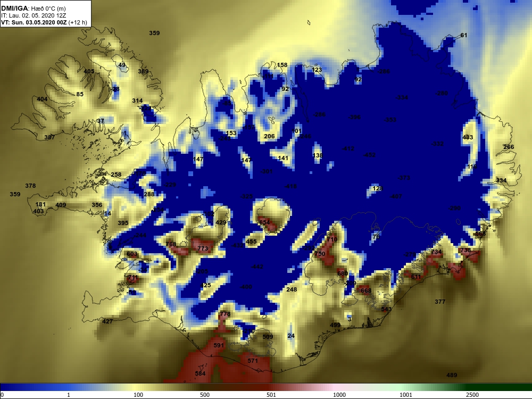The width and height of the screenshot is (532, 399).
Task: Click the map value "141"
Action: click(x=283, y=158)
